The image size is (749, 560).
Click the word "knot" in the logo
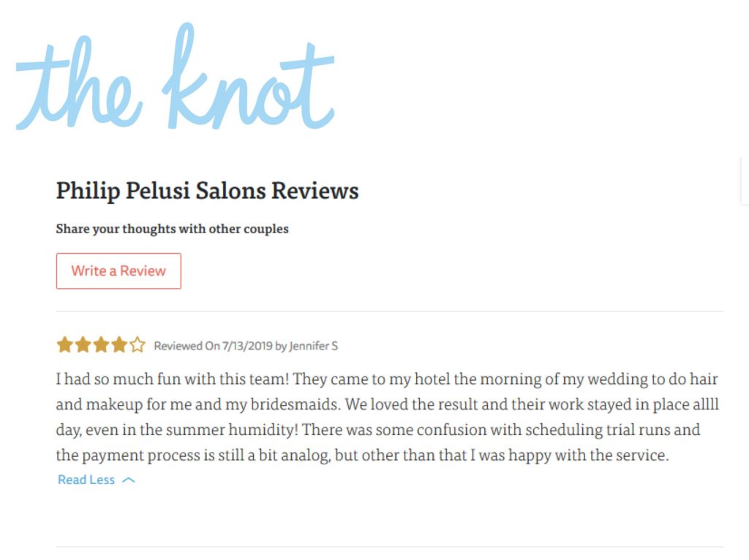coord(249,76)
